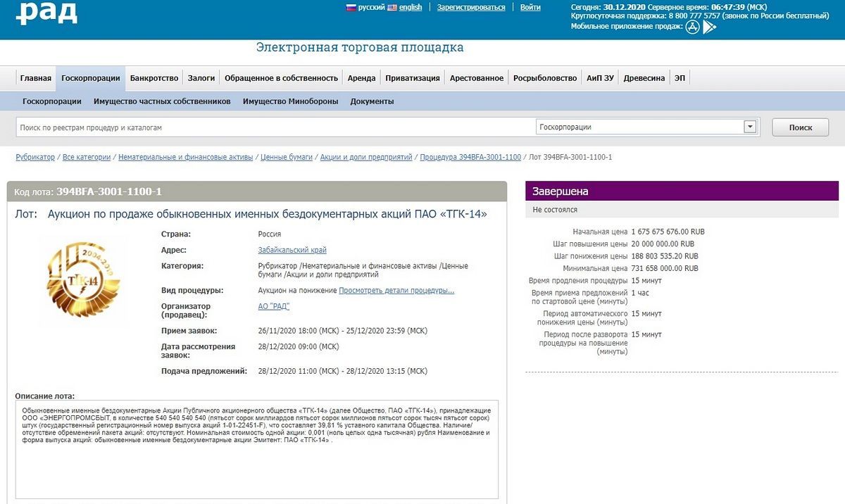Open the Залоги tab
This screenshot has width=845, height=504.
click(x=201, y=78)
